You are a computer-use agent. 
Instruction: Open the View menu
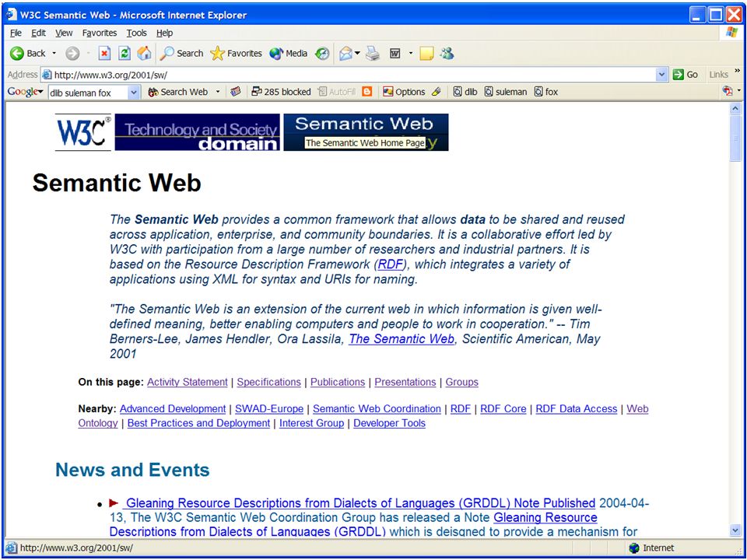tap(64, 33)
